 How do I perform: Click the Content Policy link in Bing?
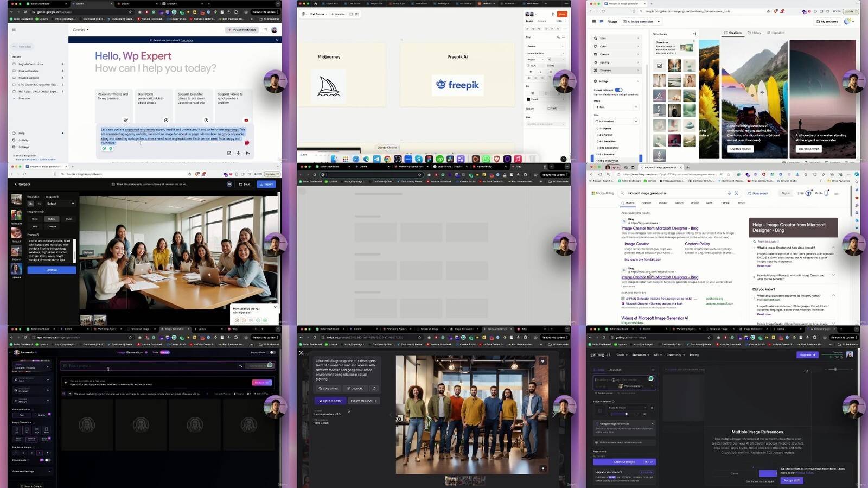[697, 244]
